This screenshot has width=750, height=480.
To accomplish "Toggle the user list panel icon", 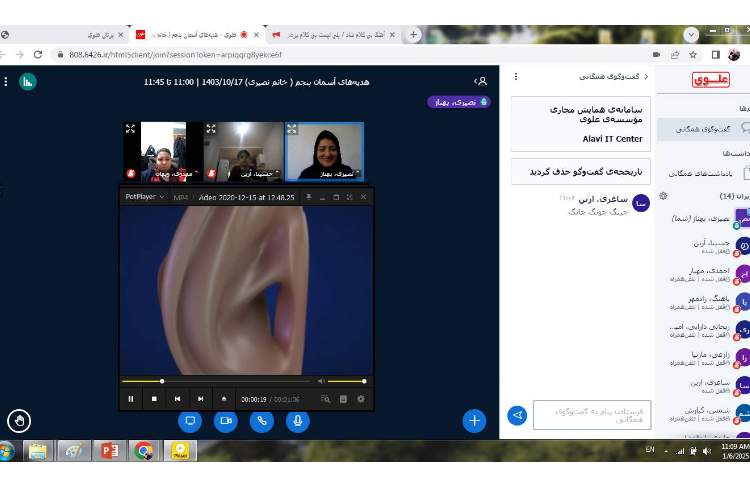I will point(481,81).
